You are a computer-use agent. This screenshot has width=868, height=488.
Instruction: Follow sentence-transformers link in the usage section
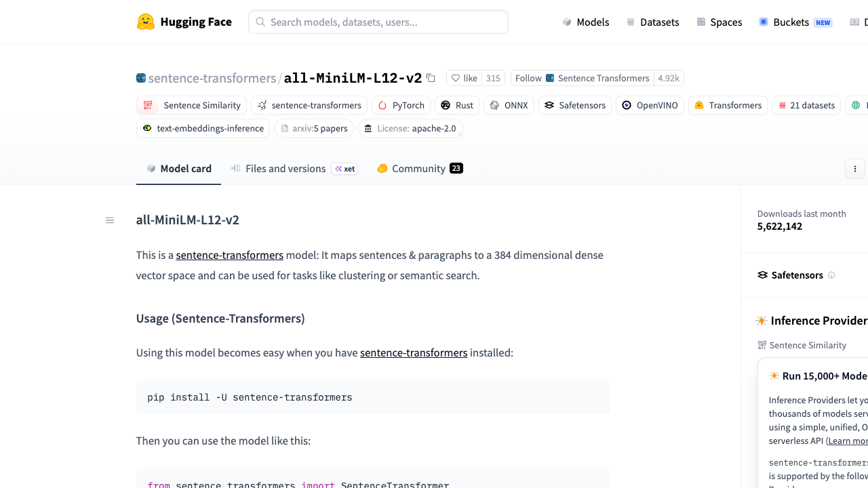414,352
